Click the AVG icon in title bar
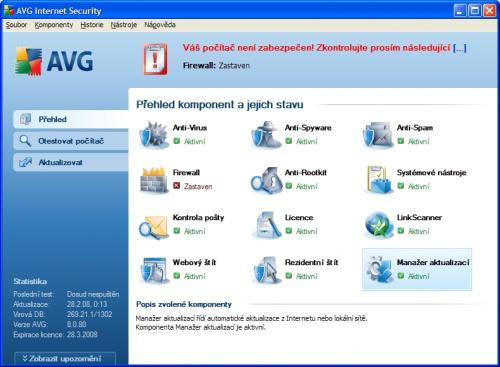Viewport: 500px width, 367px height. pos(8,10)
